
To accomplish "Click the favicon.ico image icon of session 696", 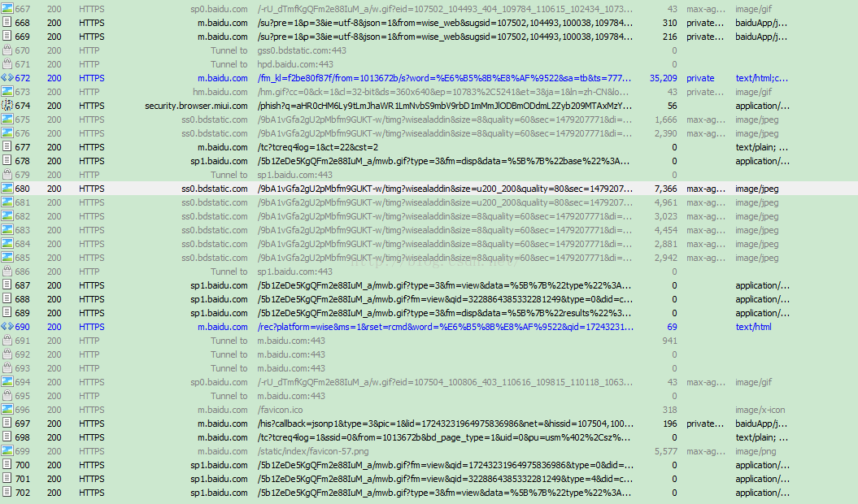I will (7, 410).
